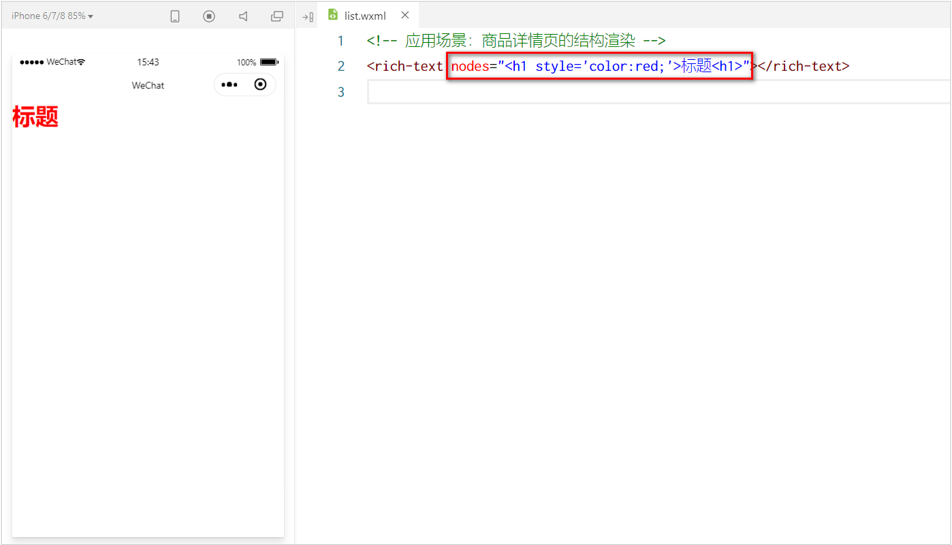This screenshot has height=545, width=952.
Task: Click the green comment text on line 1
Action: coord(516,41)
